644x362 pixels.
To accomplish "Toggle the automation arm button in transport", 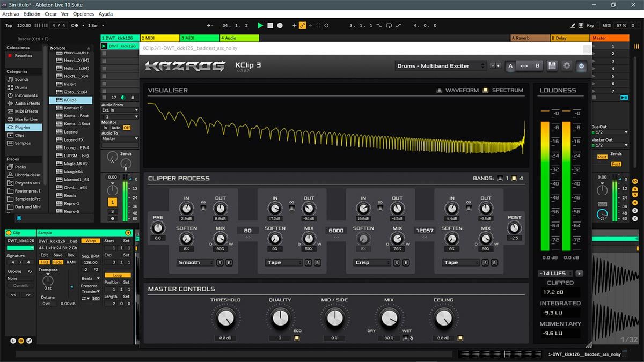I will point(302,25).
